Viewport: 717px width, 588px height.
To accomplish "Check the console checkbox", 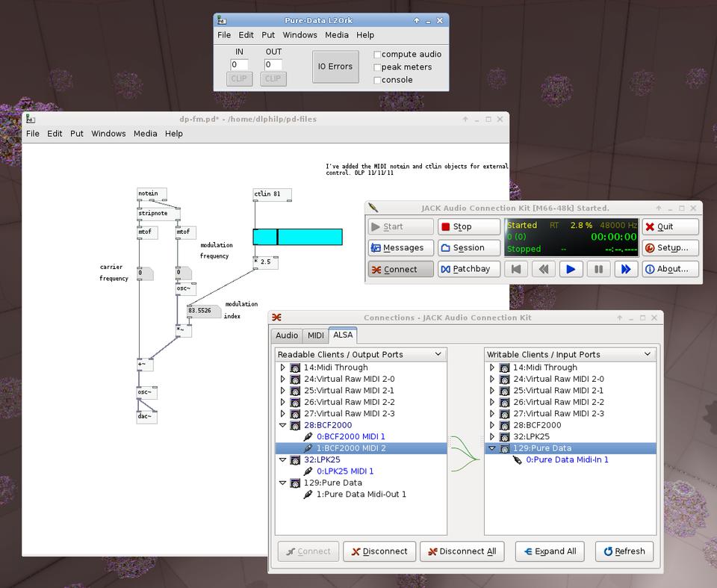I will point(377,80).
